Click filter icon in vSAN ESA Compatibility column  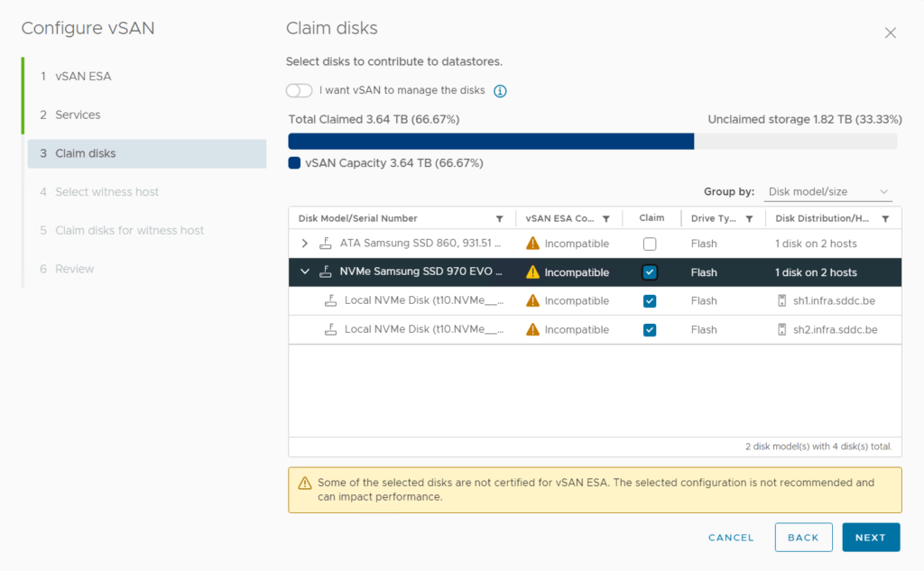click(606, 219)
